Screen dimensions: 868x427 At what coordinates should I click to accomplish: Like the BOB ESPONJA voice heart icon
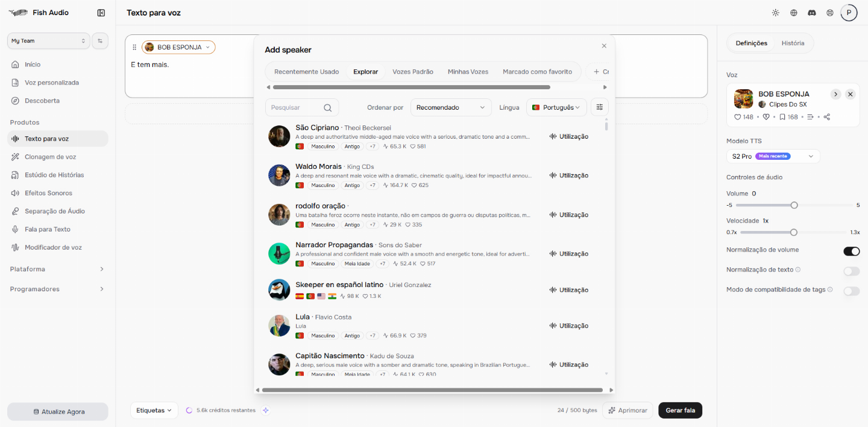pyautogui.click(x=737, y=117)
